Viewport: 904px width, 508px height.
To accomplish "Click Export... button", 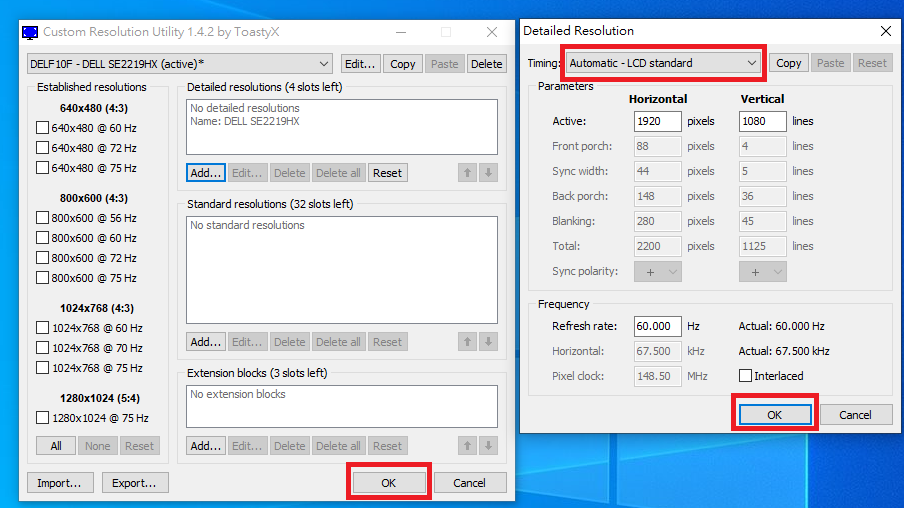I will click(135, 483).
